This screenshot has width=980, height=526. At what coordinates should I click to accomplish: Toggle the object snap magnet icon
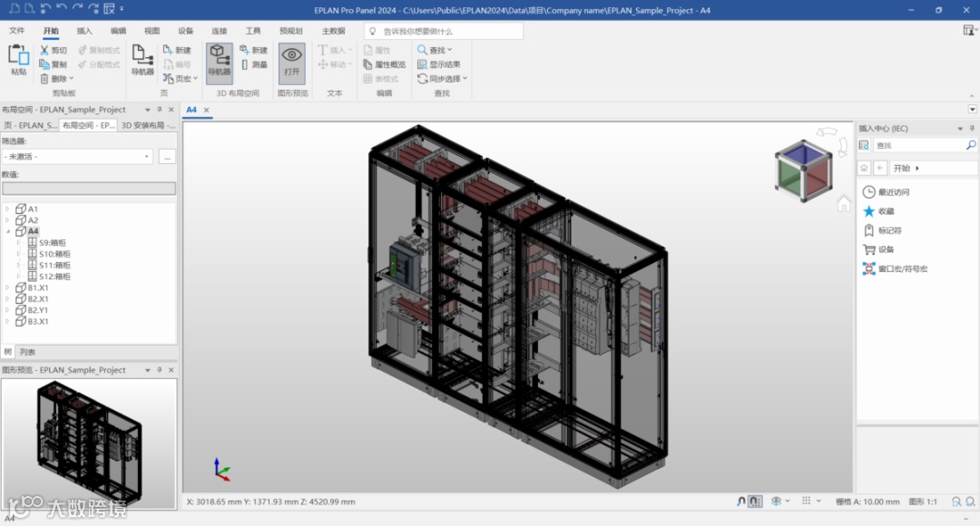tap(741, 501)
